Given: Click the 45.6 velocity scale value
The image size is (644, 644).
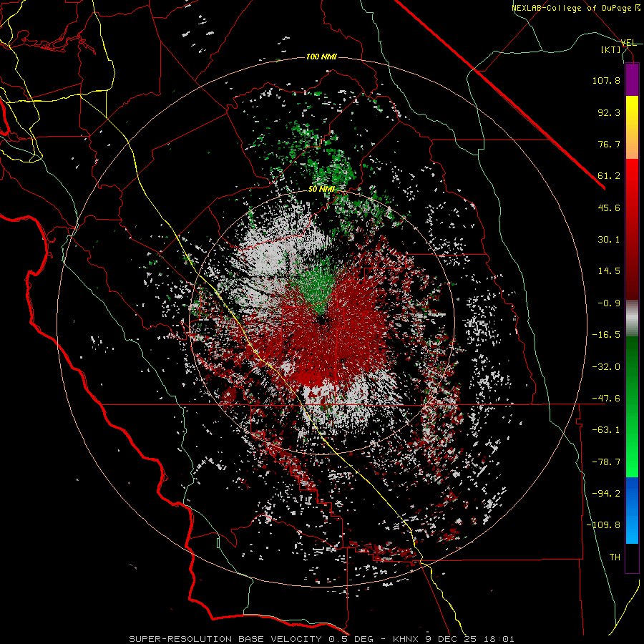Looking at the screenshot, I should [609, 208].
